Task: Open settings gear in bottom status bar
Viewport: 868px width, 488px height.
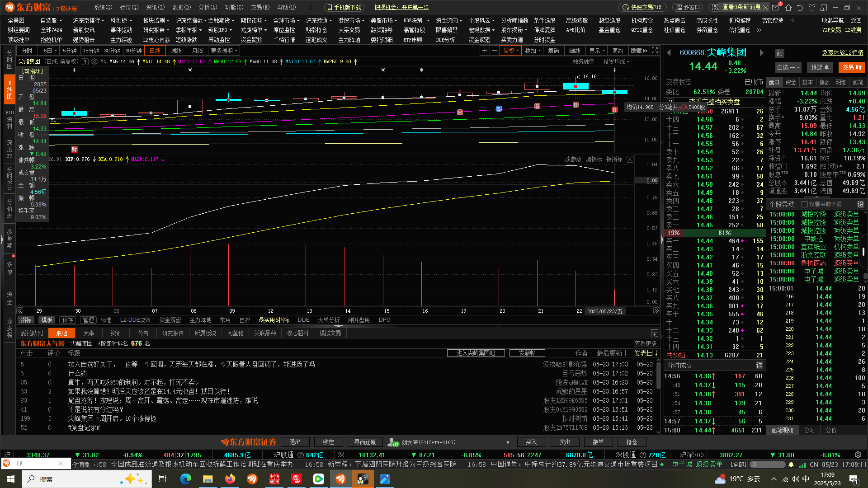Action: 858,455
